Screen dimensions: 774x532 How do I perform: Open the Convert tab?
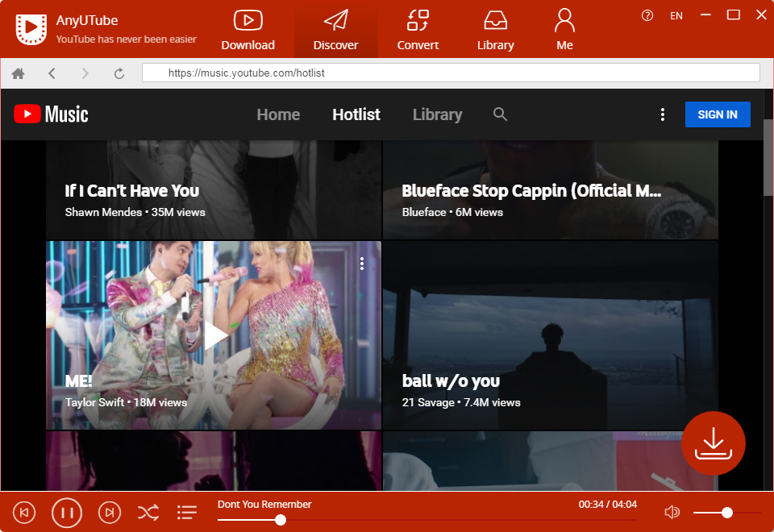coord(418,30)
